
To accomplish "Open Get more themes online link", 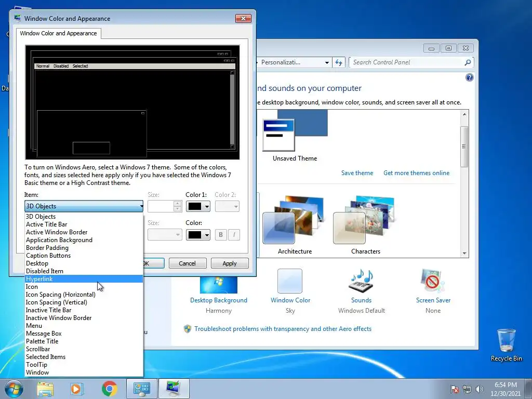I will click(x=416, y=173).
